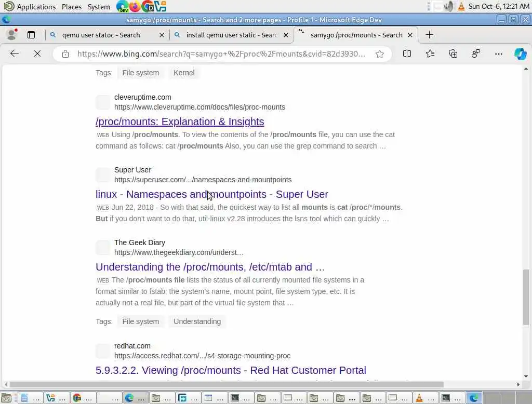
Task: Launch Edge Dev from top panel
Action: click(x=122, y=6)
